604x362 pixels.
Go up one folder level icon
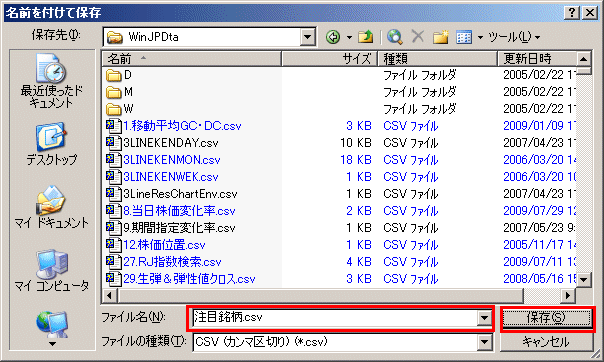coord(366,37)
